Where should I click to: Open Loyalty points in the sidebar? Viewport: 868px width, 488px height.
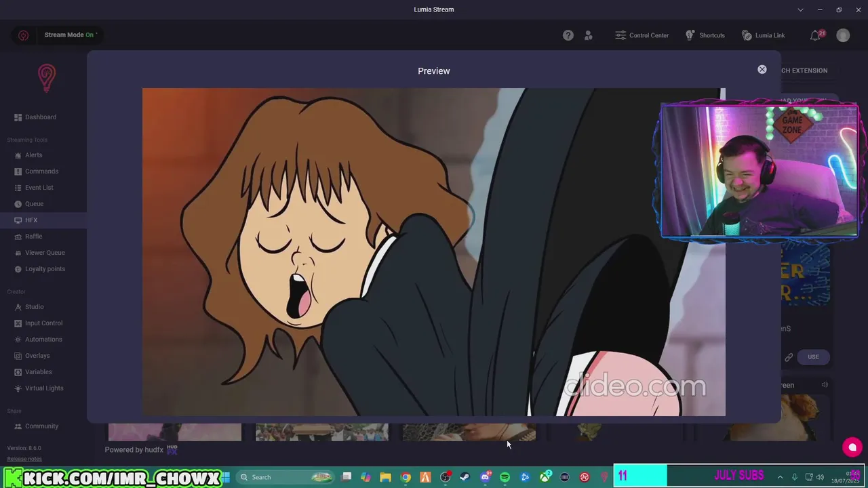[x=45, y=269]
